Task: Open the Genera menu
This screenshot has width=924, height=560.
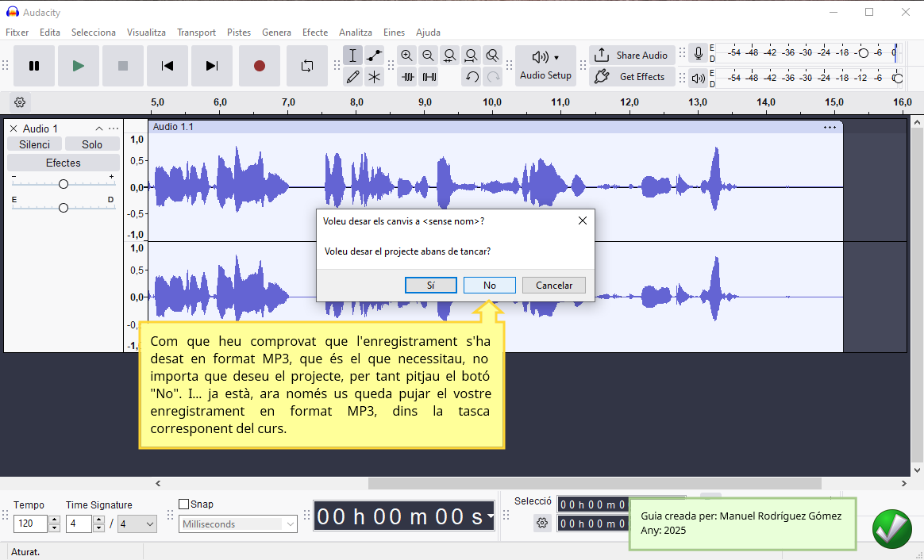Action: click(x=276, y=33)
